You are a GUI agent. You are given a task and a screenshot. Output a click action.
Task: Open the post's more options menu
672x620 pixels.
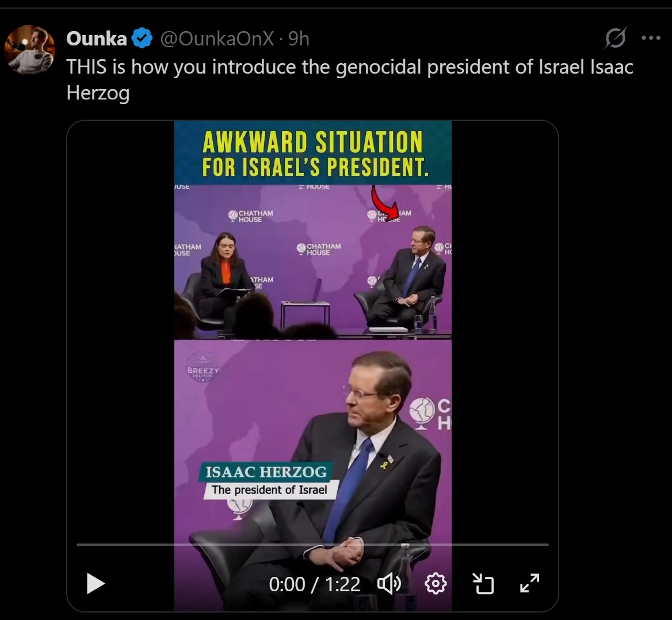pyautogui.click(x=651, y=38)
